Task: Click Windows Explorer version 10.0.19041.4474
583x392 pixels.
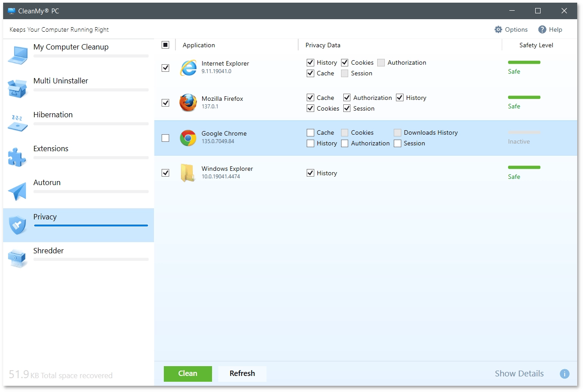Action: click(221, 177)
